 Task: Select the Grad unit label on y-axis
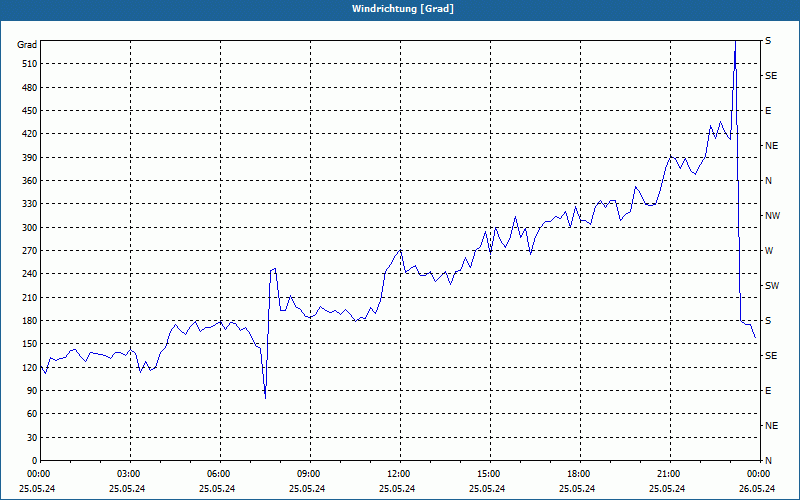(x=27, y=45)
